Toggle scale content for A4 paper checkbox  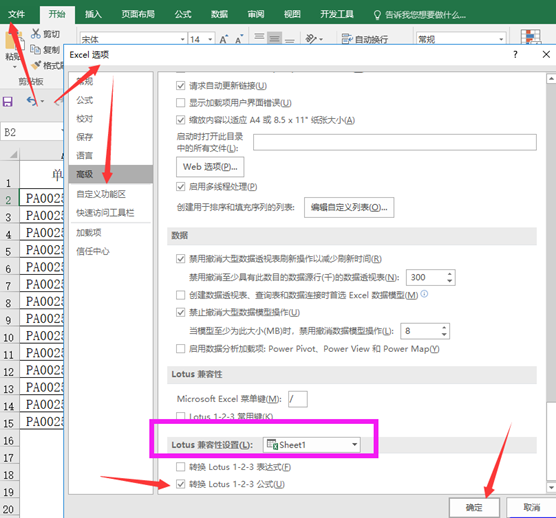coord(180,120)
